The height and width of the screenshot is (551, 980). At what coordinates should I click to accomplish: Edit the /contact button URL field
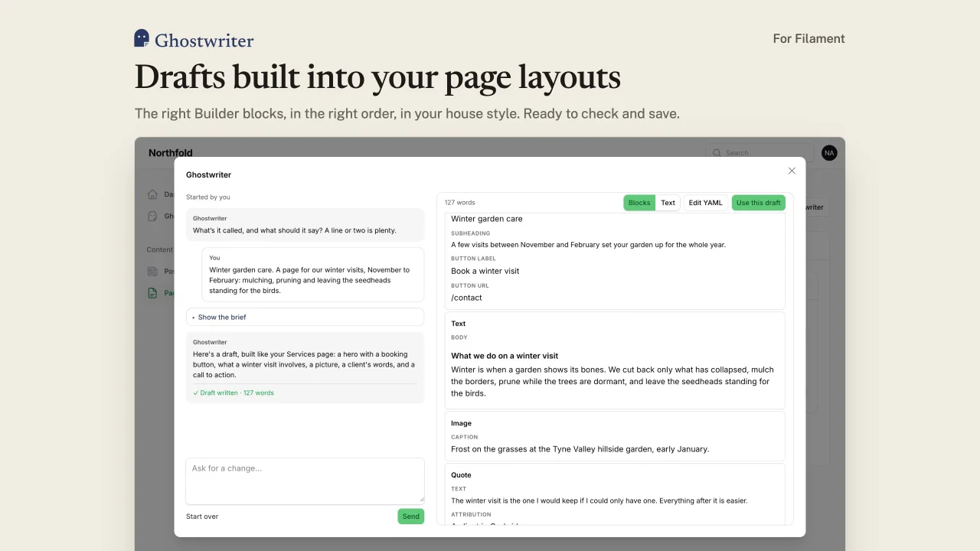tap(466, 298)
